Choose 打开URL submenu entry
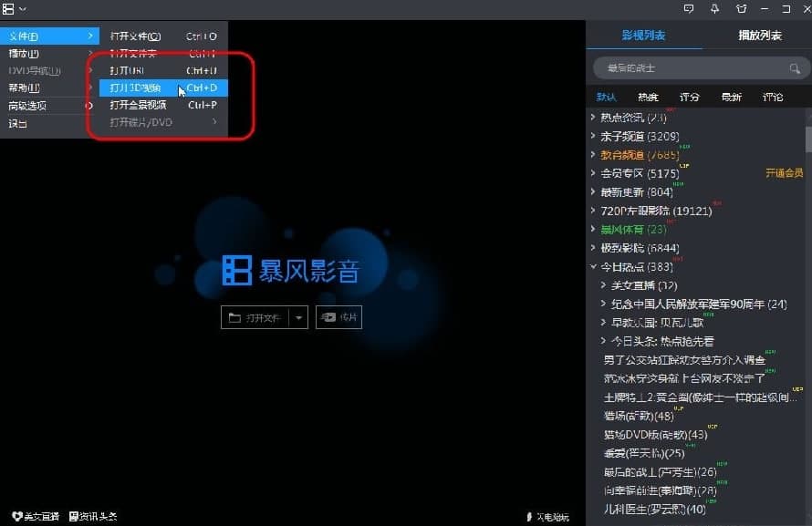Screen dimensions: 812x526 [x=163, y=70]
